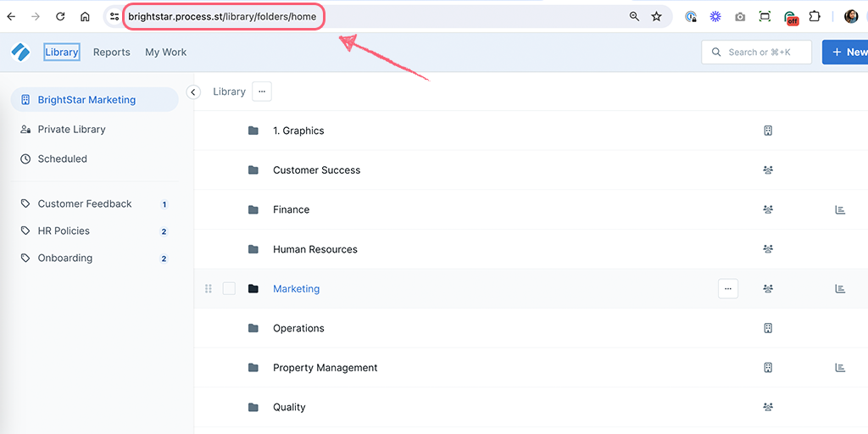Image resolution: width=868 pixels, height=434 pixels.
Task: Select BrightStar Marketing in sidebar
Action: pos(95,100)
